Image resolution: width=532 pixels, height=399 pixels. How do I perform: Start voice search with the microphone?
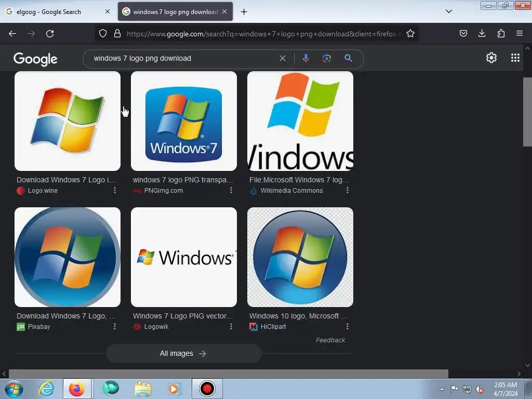(x=305, y=58)
